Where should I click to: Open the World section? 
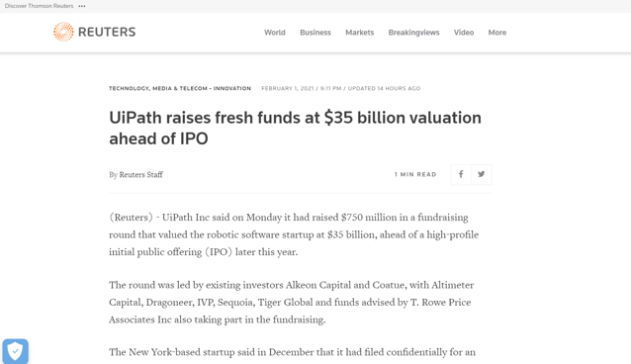(274, 33)
